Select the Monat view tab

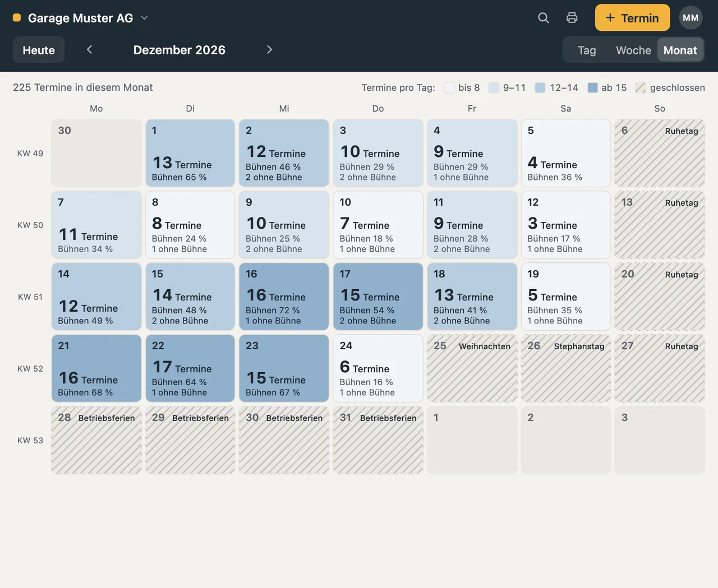[680, 50]
